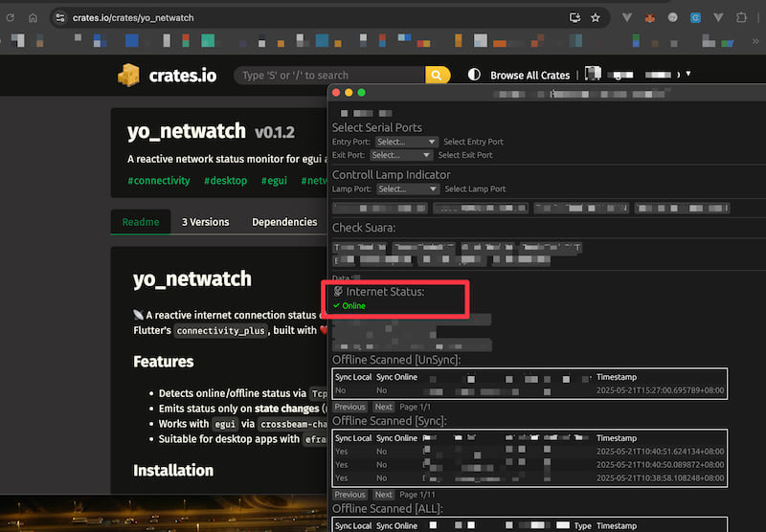766x532 pixels.
Task: Click the Controll Lamp Indicator heading
Action: (391, 175)
